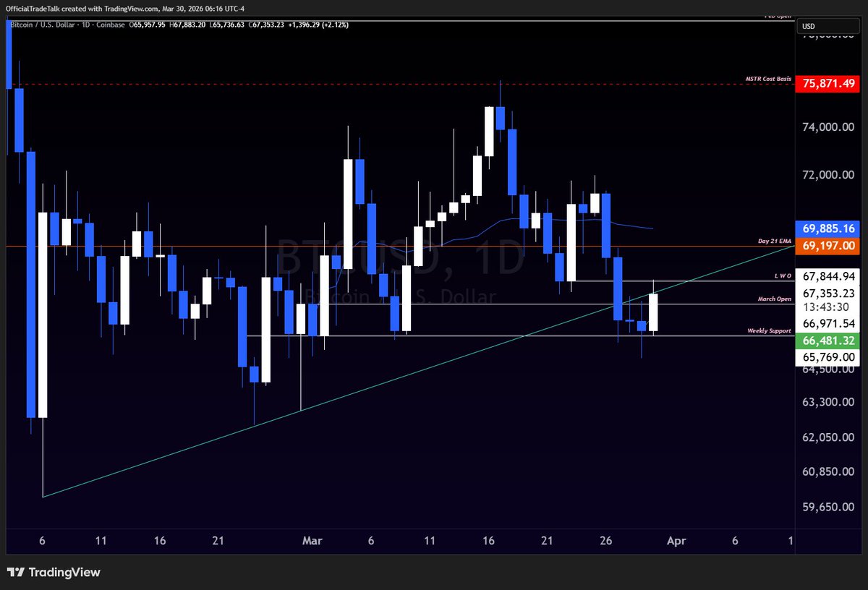
Task: Click the TradingView logo
Action: click(x=54, y=573)
